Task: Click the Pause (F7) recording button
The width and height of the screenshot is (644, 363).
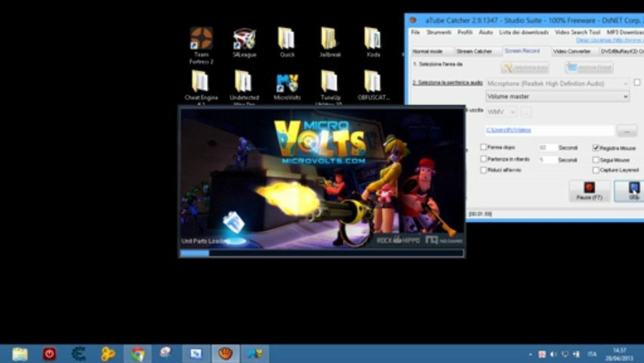Action: click(589, 191)
